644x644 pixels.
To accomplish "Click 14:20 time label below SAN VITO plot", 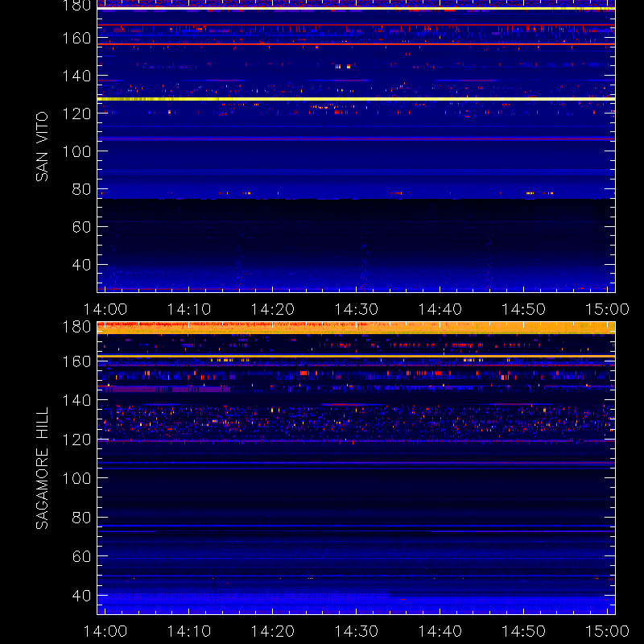I will pyautogui.click(x=273, y=309).
